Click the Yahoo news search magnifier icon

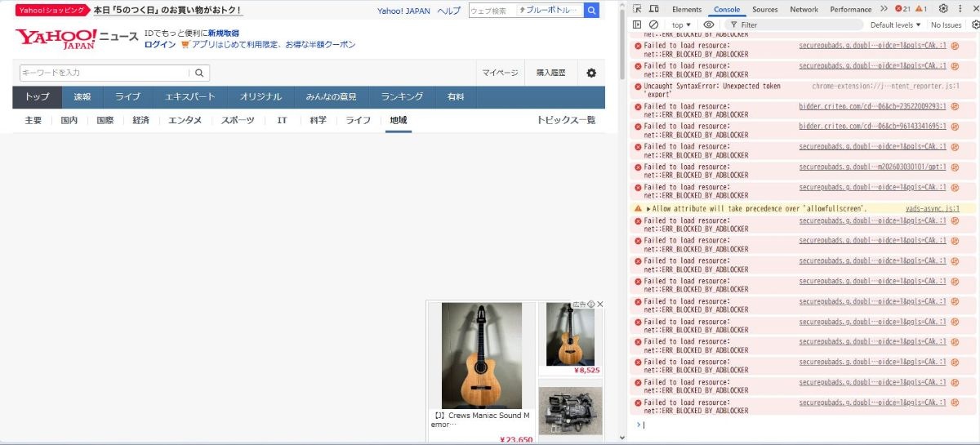click(199, 73)
